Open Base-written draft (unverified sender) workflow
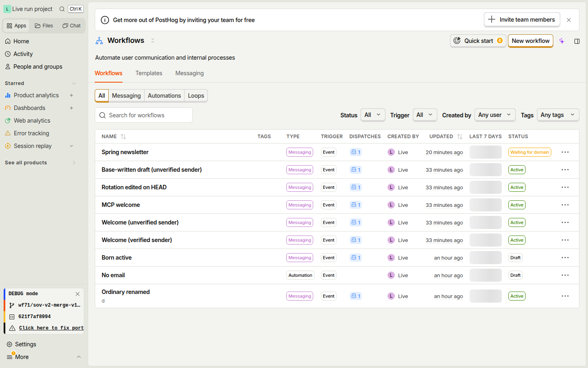Image resolution: width=588 pixels, height=368 pixels. [151, 170]
